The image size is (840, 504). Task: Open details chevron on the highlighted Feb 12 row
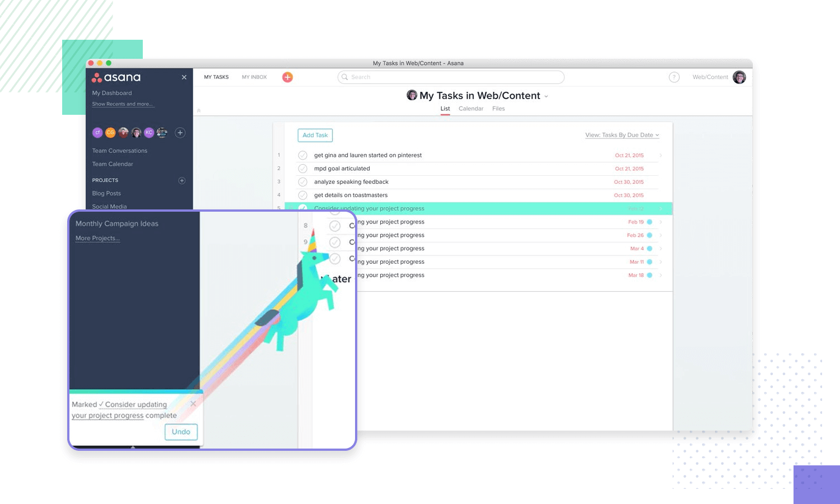[x=661, y=209]
